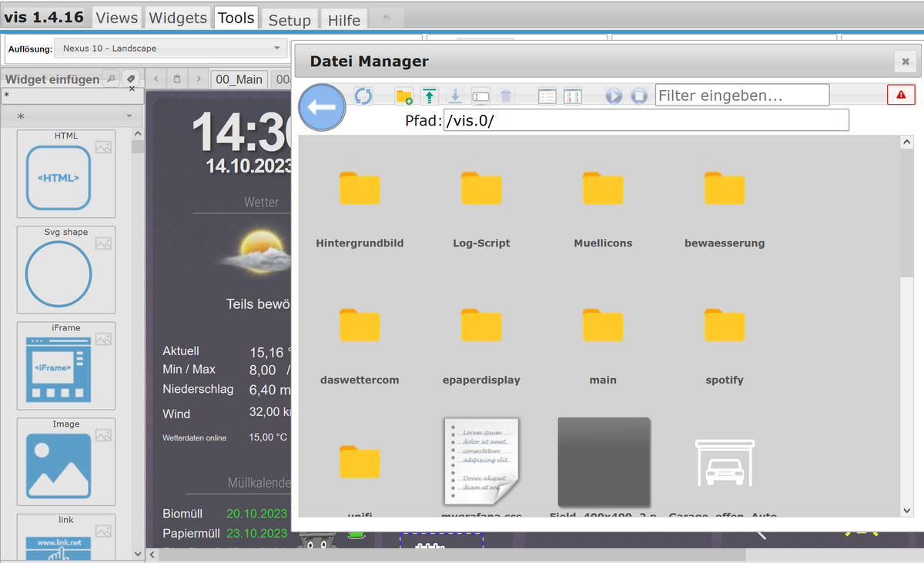924x563 pixels.
Task: Click the rename file icon
Action: (480, 96)
